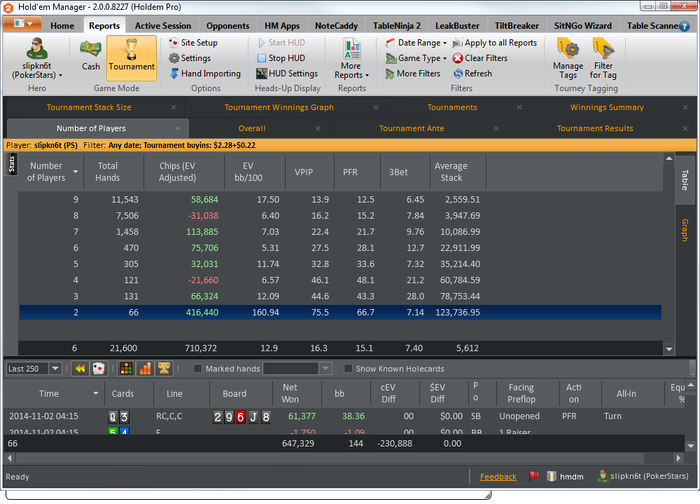
Task: Switch to Tournament Winnings Graph report tab
Action: [x=279, y=107]
